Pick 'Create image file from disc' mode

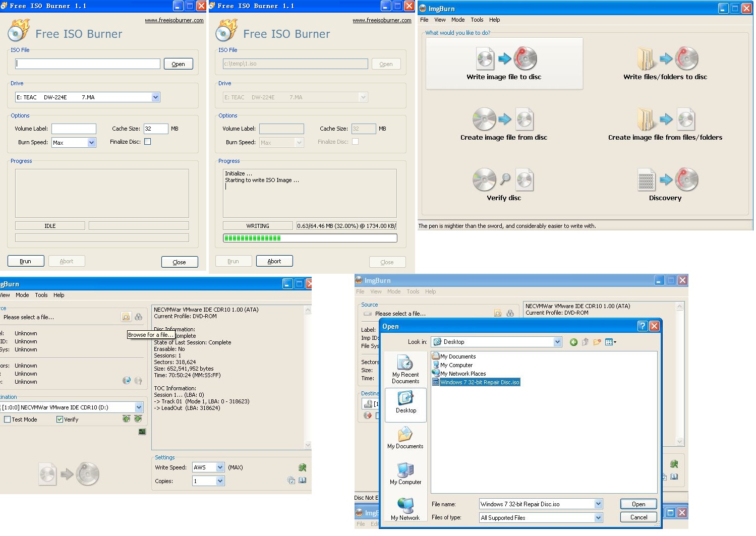click(504, 125)
